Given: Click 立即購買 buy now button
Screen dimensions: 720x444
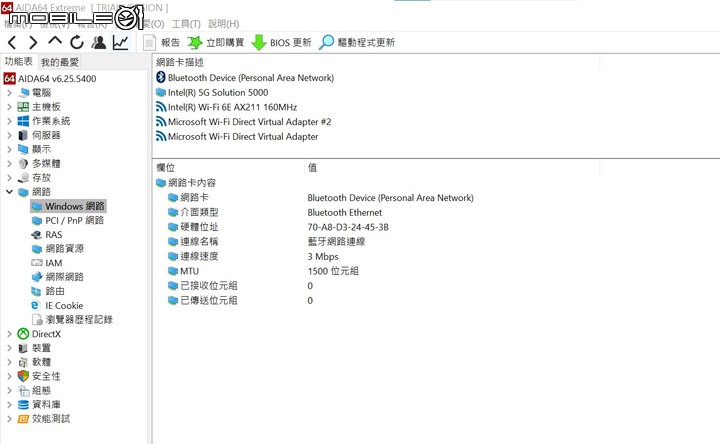Looking at the screenshot, I should click(215, 43).
